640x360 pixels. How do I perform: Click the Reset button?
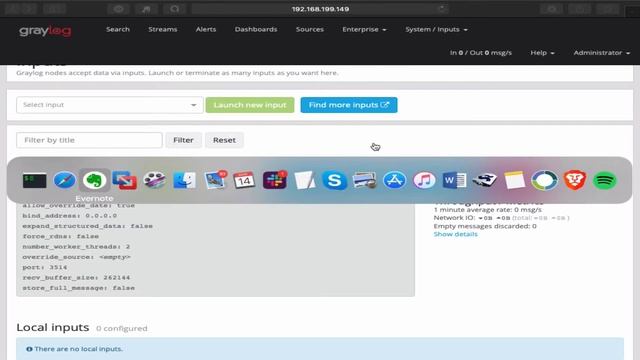pos(224,140)
